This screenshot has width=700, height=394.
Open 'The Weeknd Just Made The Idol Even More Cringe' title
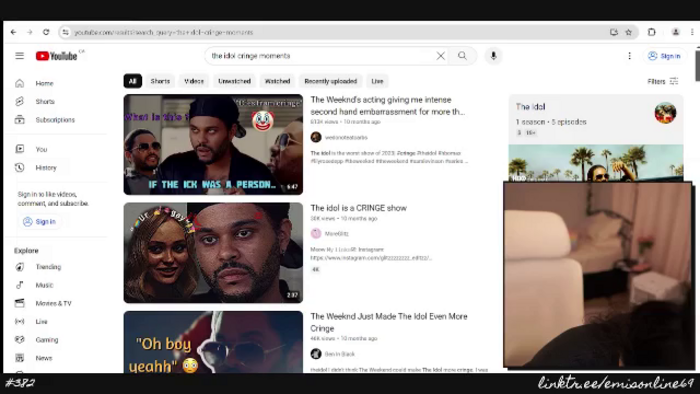389,322
